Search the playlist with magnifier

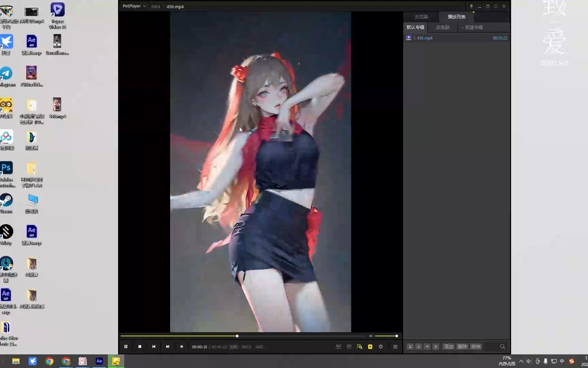(x=503, y=347)
